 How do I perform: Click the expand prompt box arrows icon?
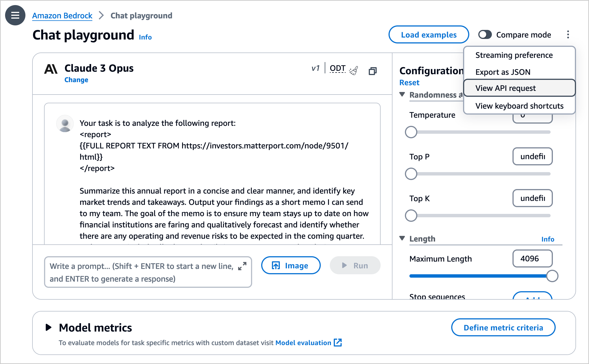tap(242, 266)
